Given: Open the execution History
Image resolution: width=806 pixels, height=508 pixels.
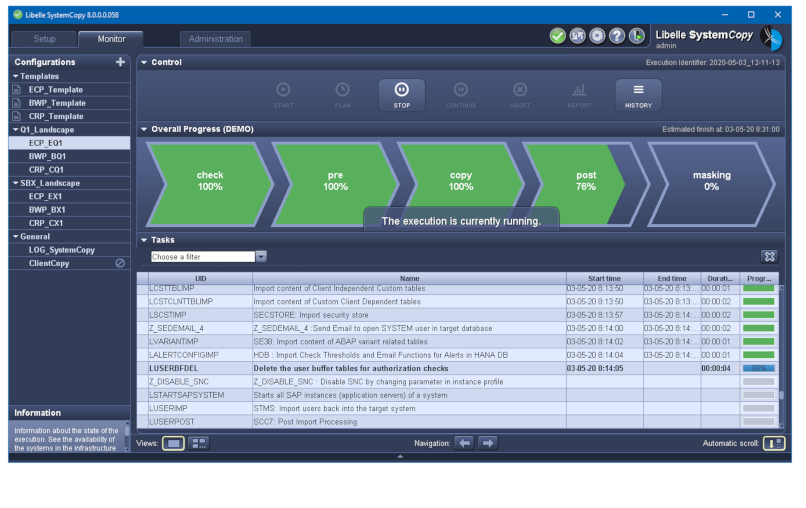Looking at the screenshot, I should click(x=638, y=95).
